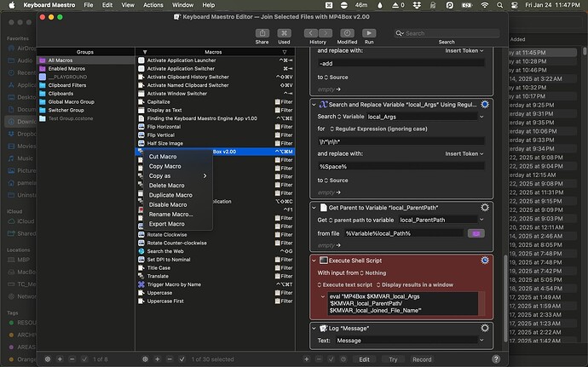Go back in History
Screen dimensions: 588x367
point(311,33)
